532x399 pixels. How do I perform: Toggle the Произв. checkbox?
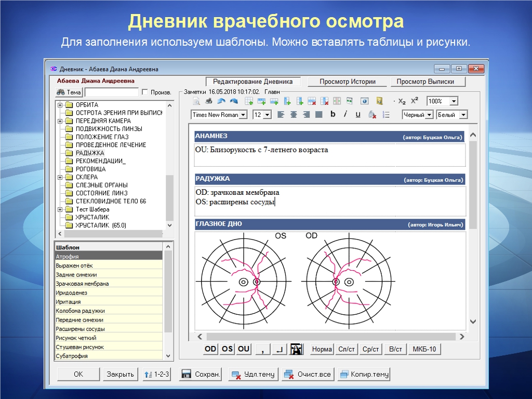pyautogui.click(x=145, y=92)
